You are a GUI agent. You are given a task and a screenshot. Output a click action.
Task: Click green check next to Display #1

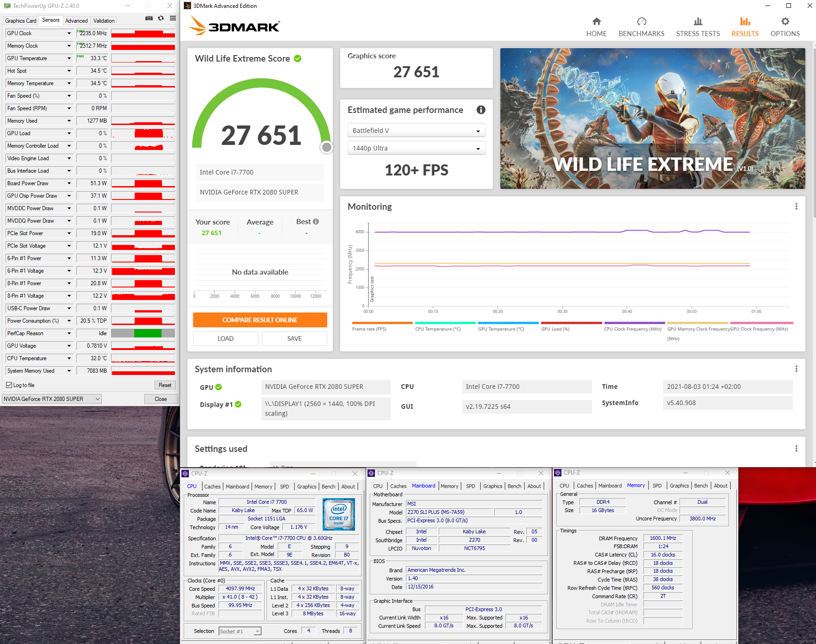click(x=238, y=404)
